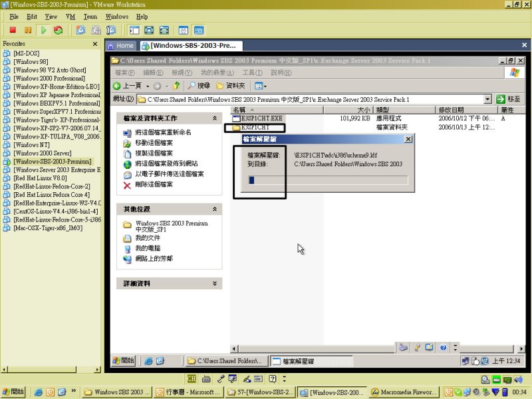The width and height of the screenshot is (532, 399).
Task: Open the address bar dropdown arrow
Action: tap(487, 99)
